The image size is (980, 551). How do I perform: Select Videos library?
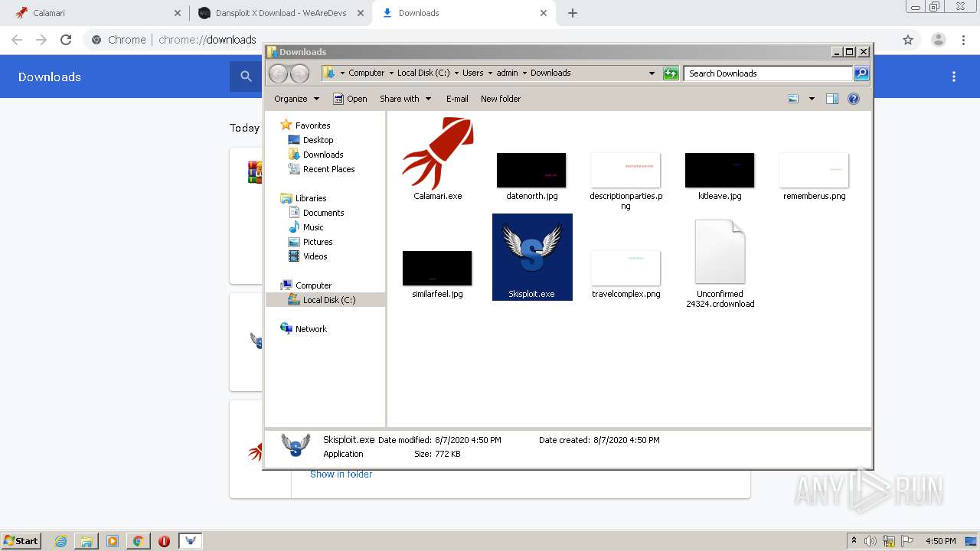point(308,256)
